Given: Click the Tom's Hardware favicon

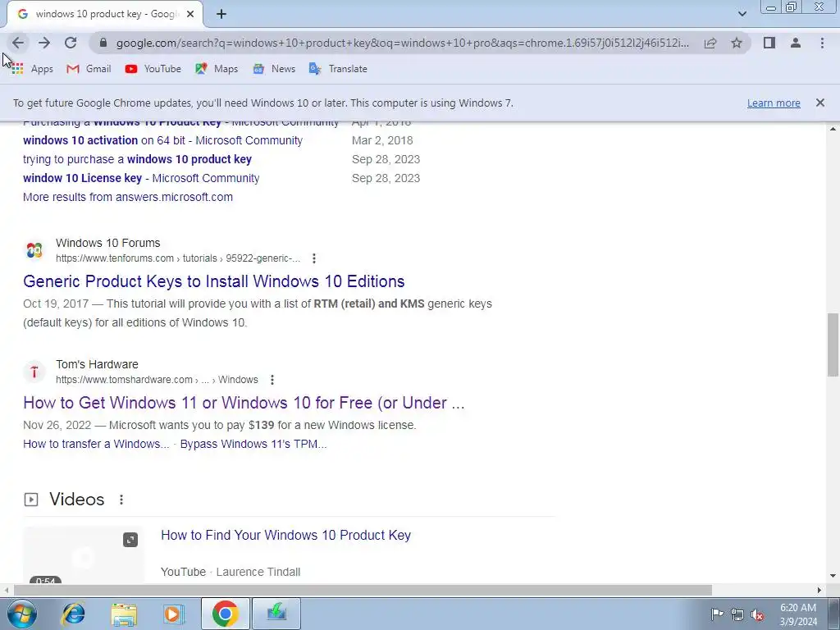Looking at the screenshot, I should [34, 372].
